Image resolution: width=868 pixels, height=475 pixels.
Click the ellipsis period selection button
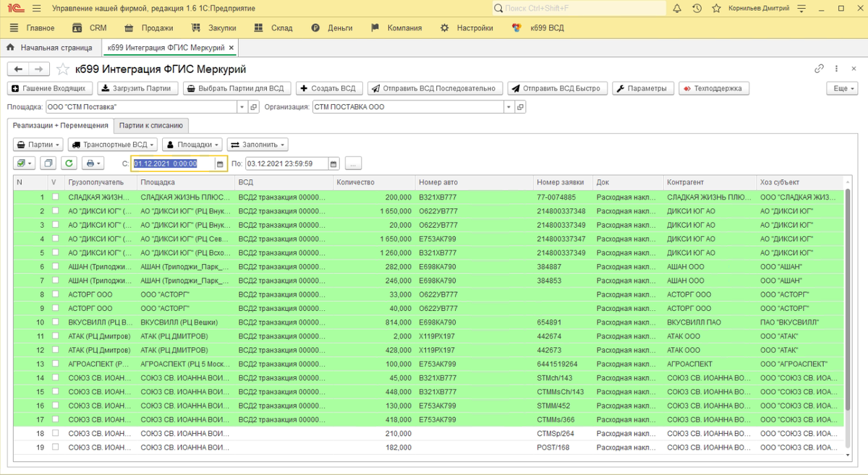tap(353, 163)
